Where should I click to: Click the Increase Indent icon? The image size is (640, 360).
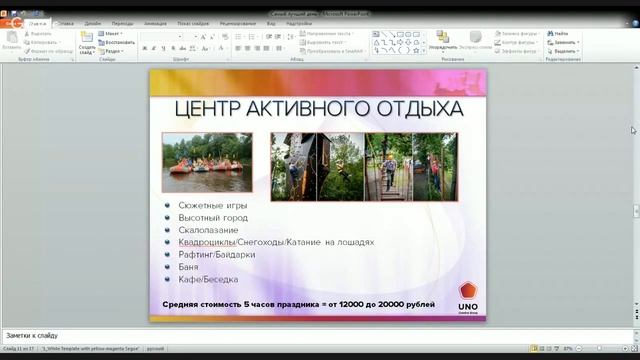pos(278,37)
